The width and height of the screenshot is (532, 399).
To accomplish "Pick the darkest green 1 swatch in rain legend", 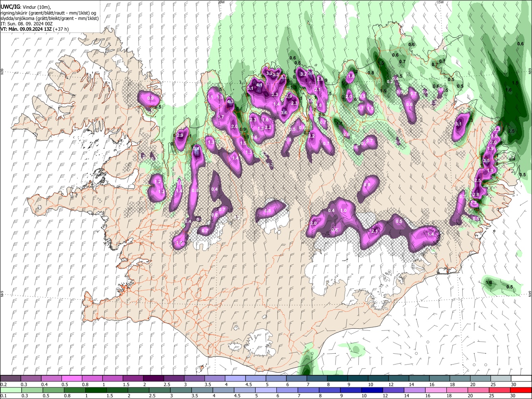I will (96, 390).
